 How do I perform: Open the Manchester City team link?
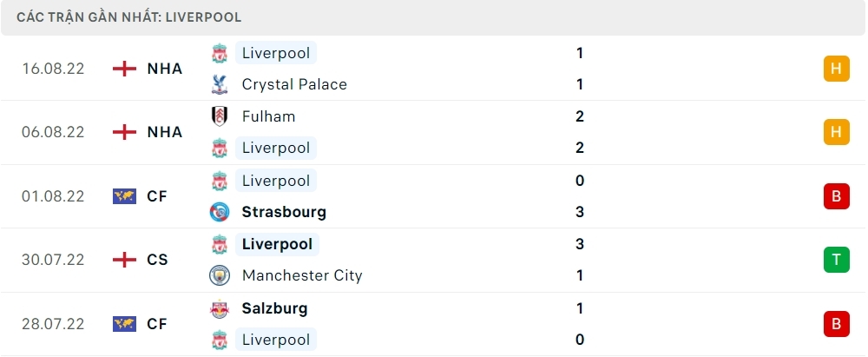tap(302, 275)
